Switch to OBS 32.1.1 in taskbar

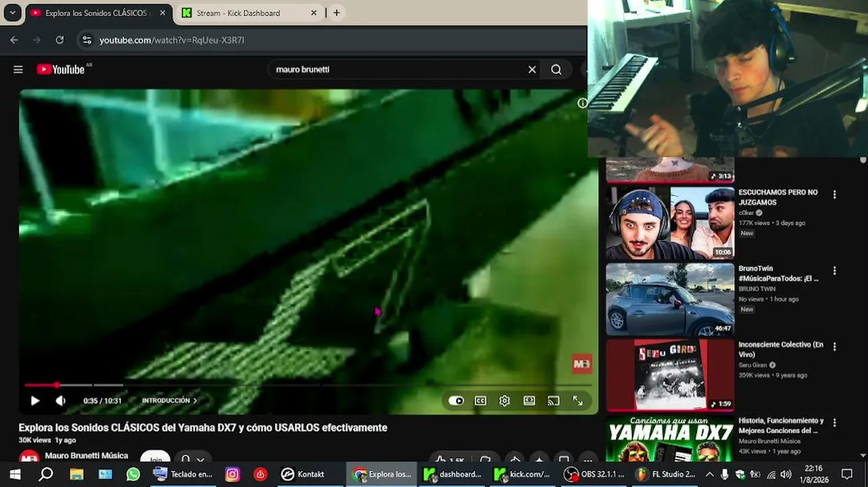[594, 474]
